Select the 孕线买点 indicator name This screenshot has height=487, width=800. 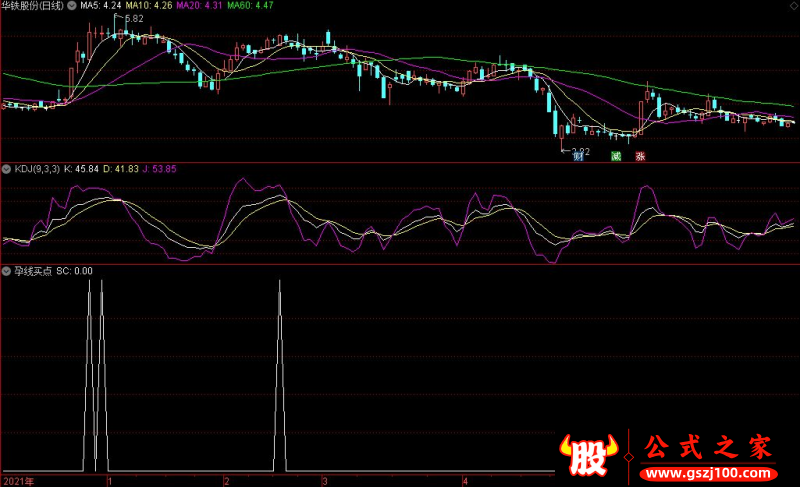click(x=33, y=271)
